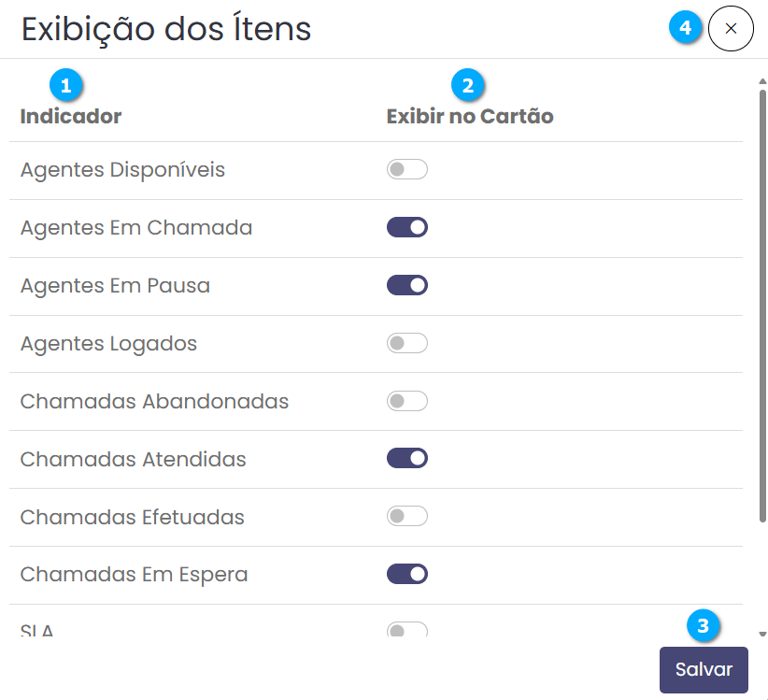Click the numbered badge 1 above Indicador
This screenshot has height=700, width=768.
pyautogui.click(x=66, y=86)
